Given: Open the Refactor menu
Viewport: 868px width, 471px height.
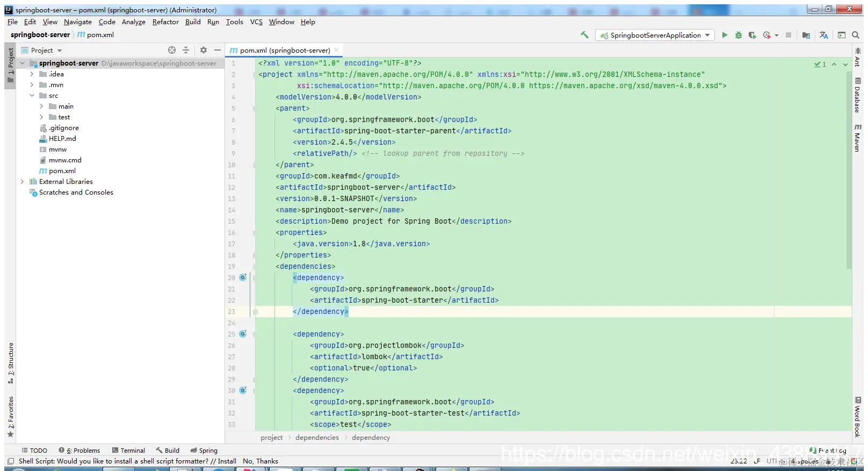Looking at the screenshot, I should click(x=165, y=22).
